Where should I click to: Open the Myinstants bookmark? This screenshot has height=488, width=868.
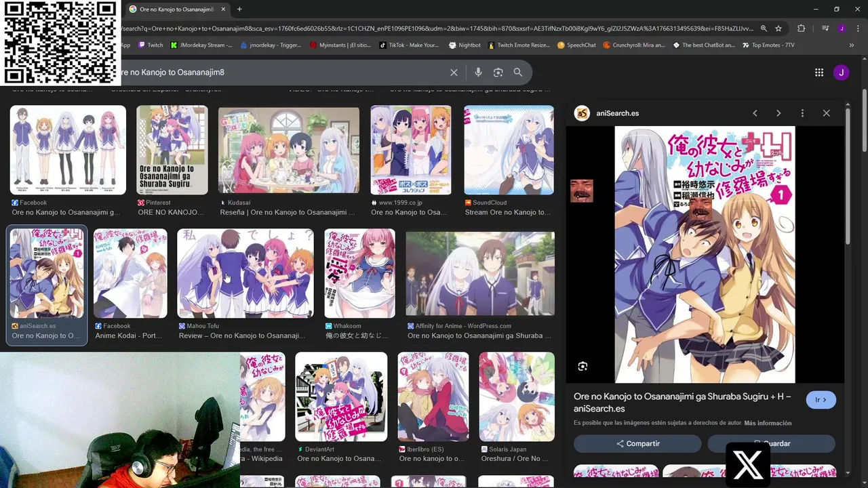click(340, 45)
